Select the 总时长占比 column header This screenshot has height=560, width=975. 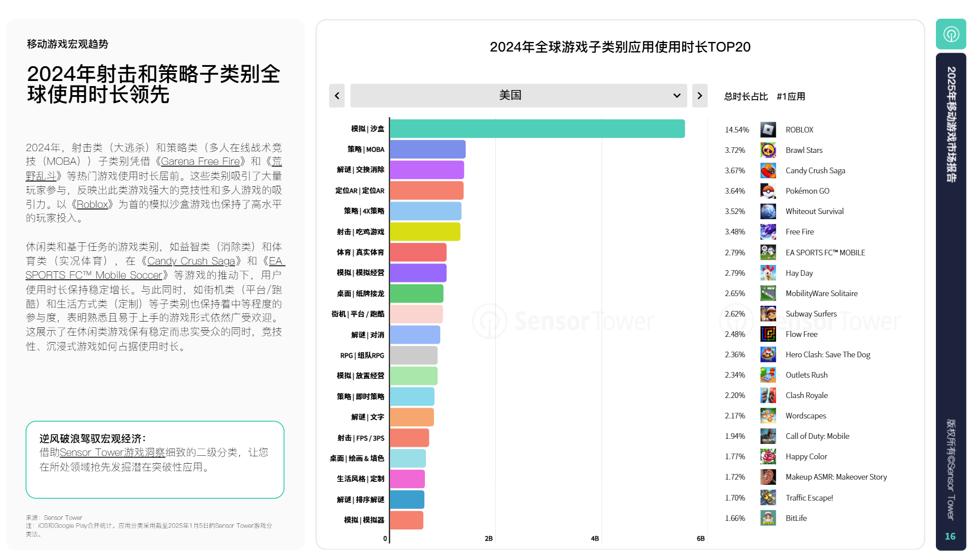pos(746,97)
